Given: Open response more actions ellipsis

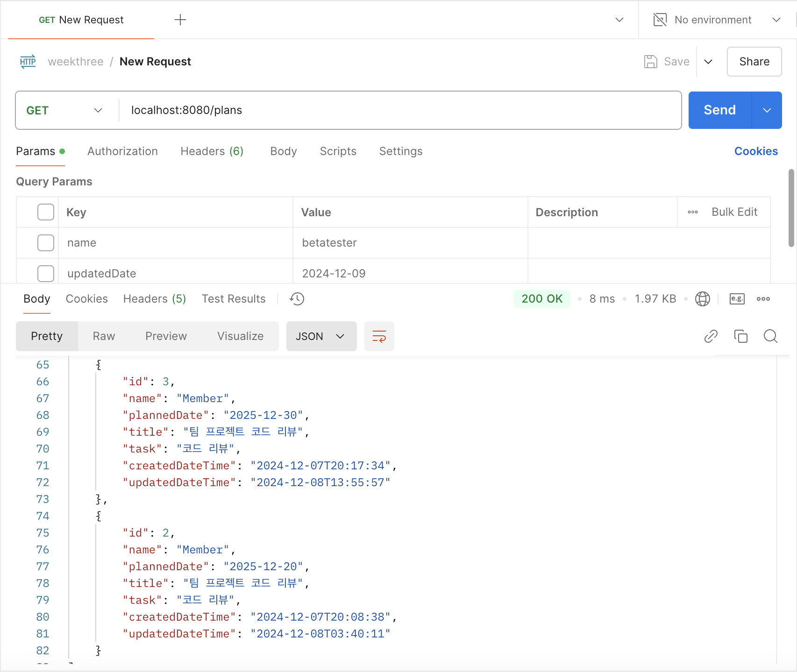Looking at the screenshot, I should [763, 299].
